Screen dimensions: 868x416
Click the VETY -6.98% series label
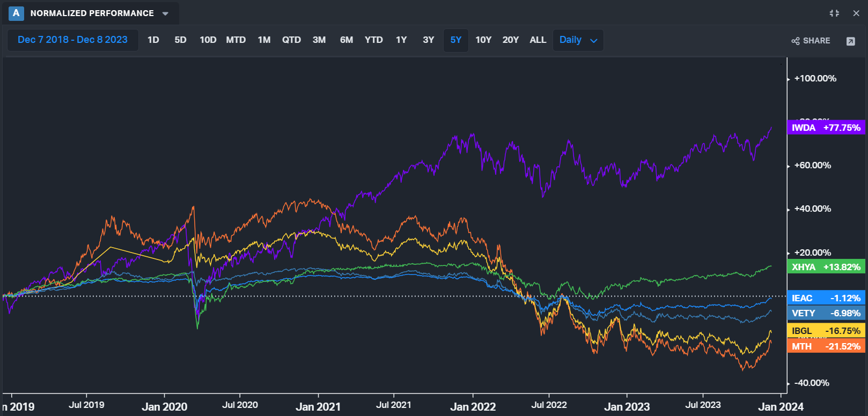826,313
